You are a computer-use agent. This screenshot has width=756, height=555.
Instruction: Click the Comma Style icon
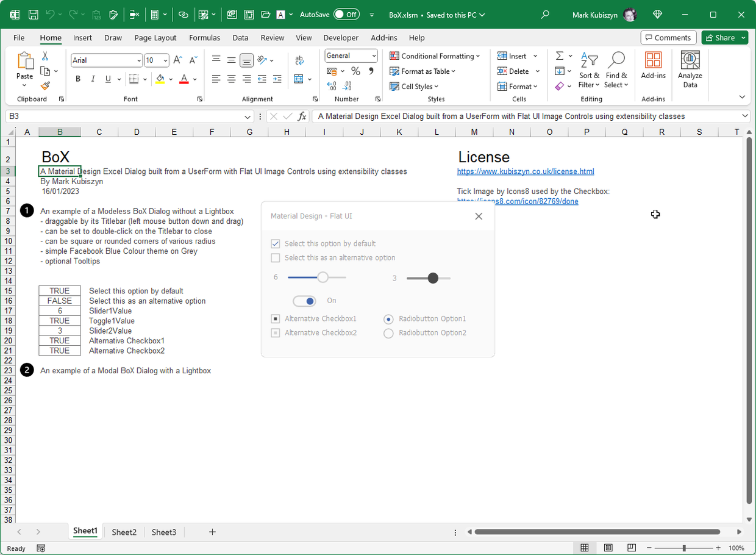coord(371,71)
